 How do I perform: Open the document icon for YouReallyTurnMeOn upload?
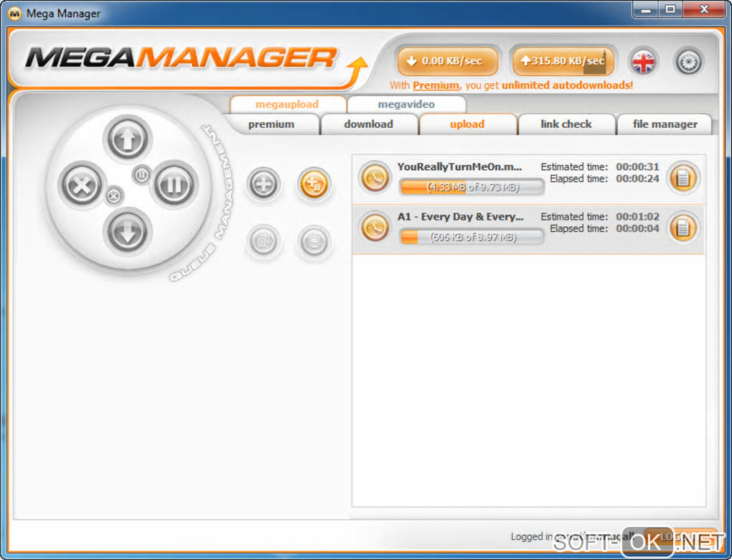(x=683, y=177)
